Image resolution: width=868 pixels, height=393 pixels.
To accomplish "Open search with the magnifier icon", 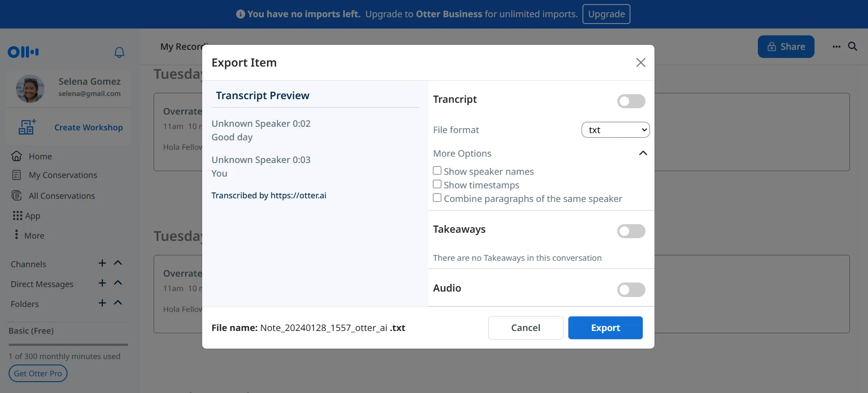I will (853, 47).
